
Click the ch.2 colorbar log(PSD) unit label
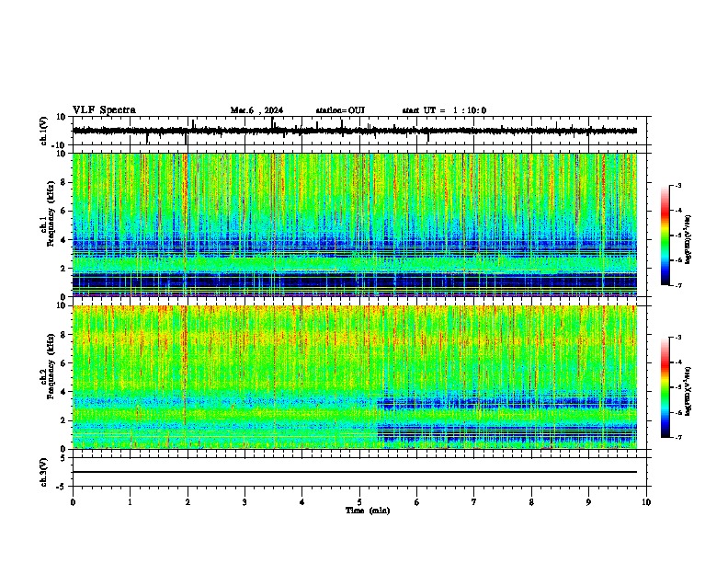click(x=688, y=391)
